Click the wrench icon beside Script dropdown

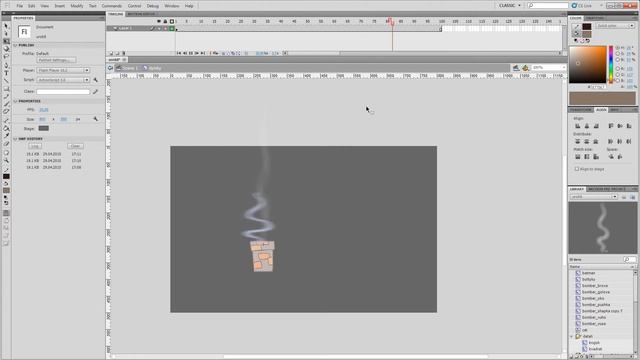(x=95, y=80)
